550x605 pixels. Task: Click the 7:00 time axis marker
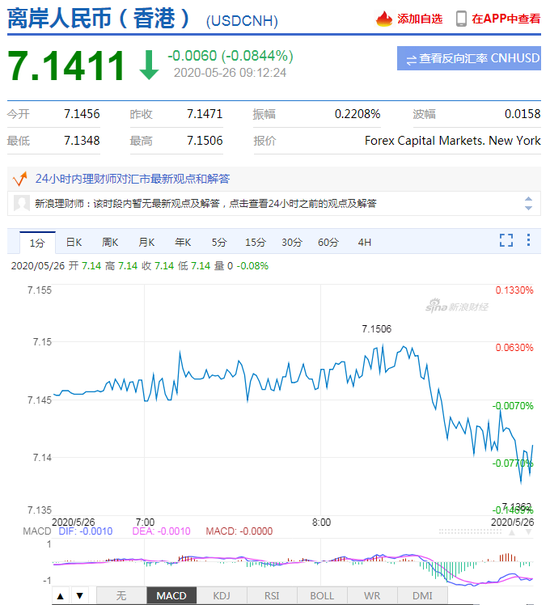click(x=145, y=522)
